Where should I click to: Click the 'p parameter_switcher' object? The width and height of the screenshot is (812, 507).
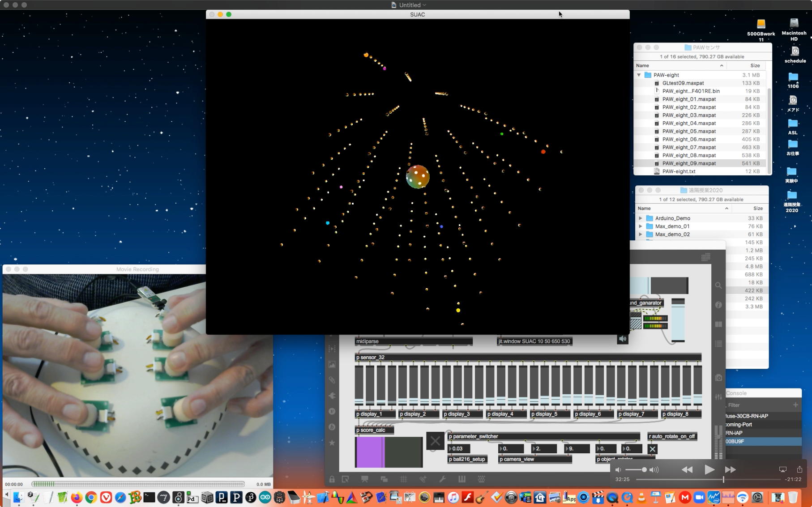click(x=544, y=436)
